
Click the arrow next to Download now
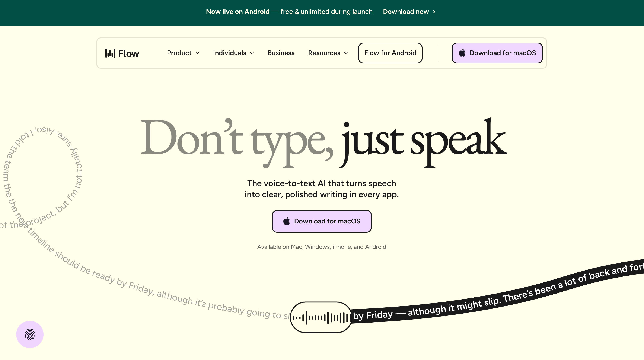(434, 12)
